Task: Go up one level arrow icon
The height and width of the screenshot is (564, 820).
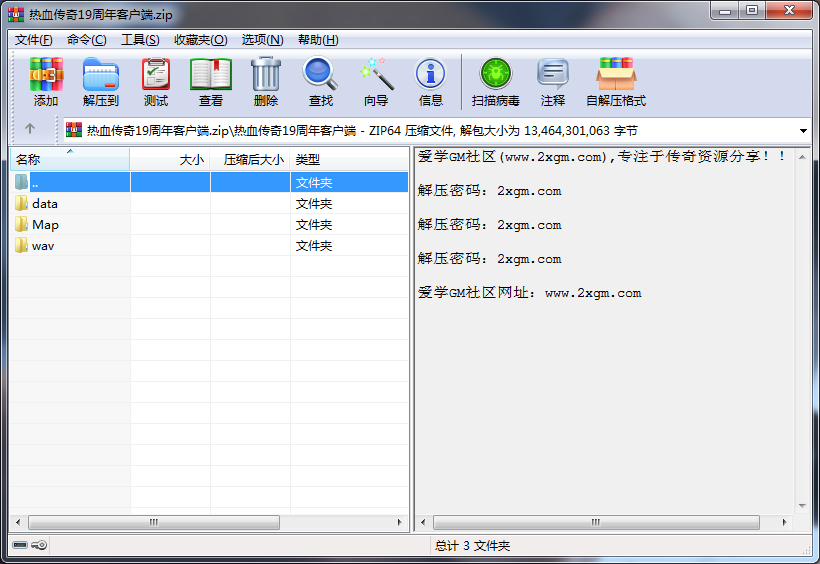Action: click(30, 128)
